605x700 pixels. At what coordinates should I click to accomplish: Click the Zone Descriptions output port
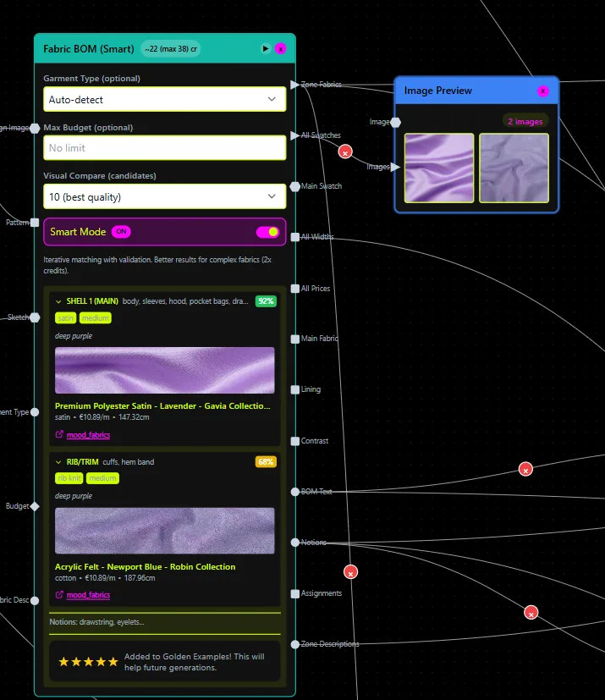point(295,644)
